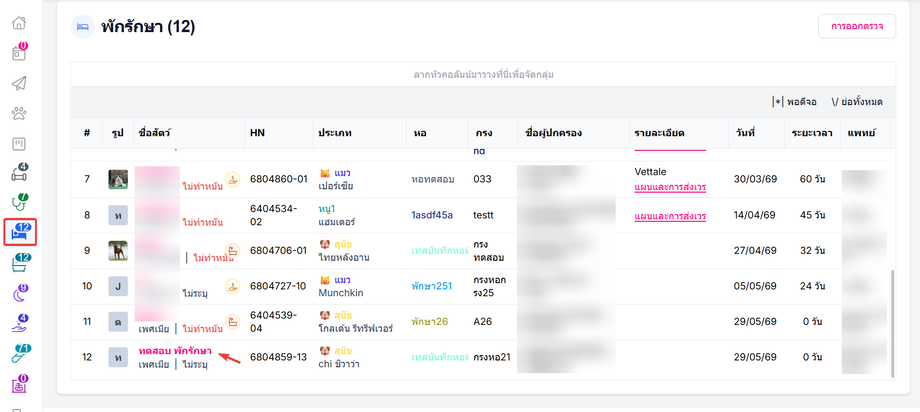920x412 pixels.
Task: Open the dog photo thumbnail in row 9
Action: coord(118,251)
